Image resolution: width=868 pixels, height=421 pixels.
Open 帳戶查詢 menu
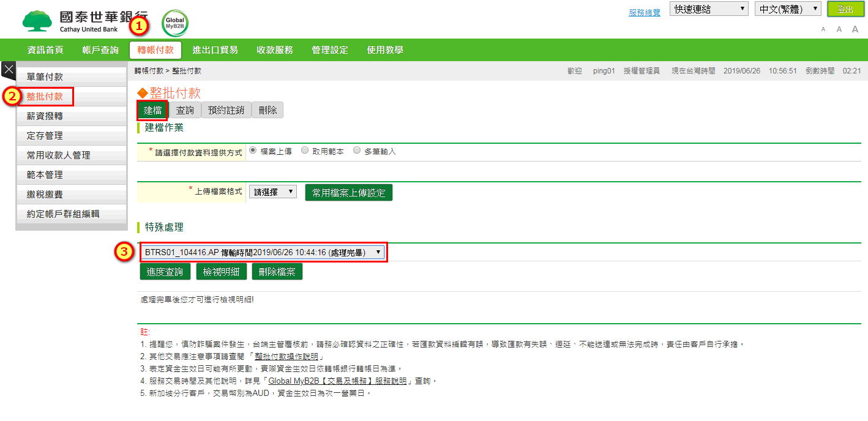[100, 50]
